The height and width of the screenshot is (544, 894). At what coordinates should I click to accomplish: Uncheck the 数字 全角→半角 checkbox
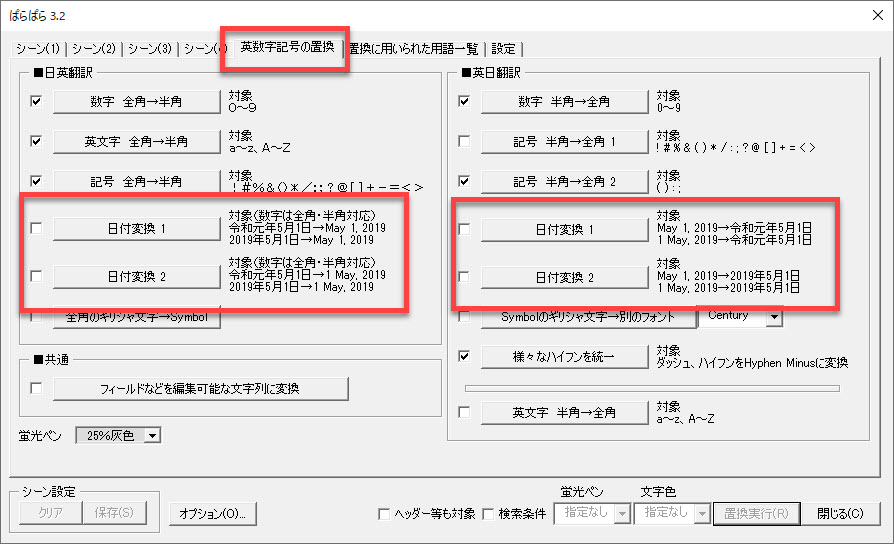[x=37, y=101]
